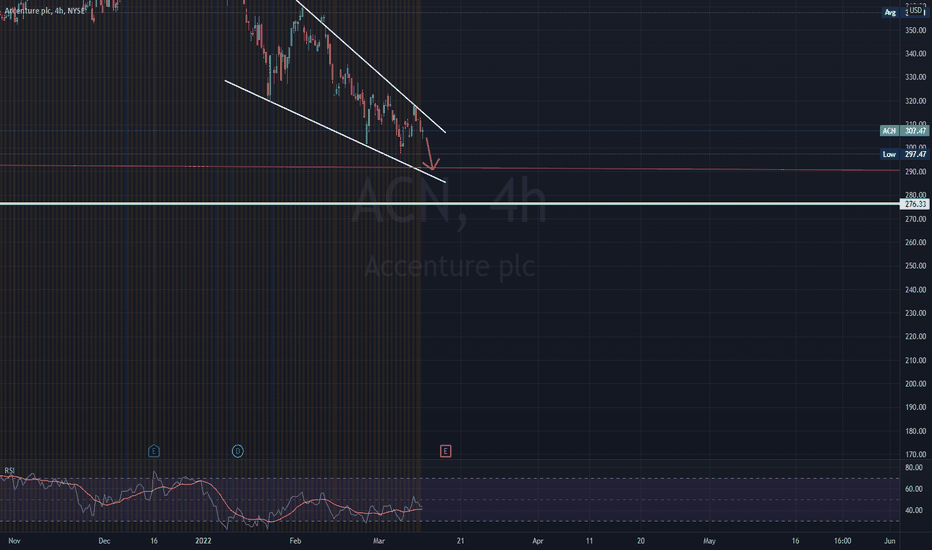Click the Accenture plc, 4h, NYSE title

tap(45, 11)
